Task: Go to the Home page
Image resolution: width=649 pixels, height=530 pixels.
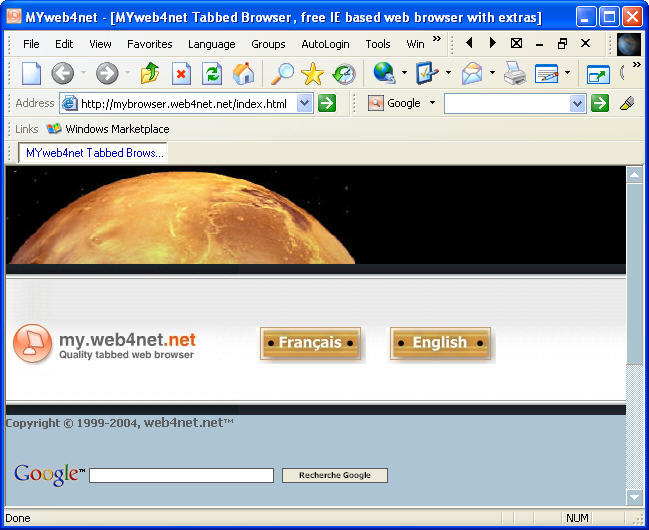Action: (x=243, y=73)
